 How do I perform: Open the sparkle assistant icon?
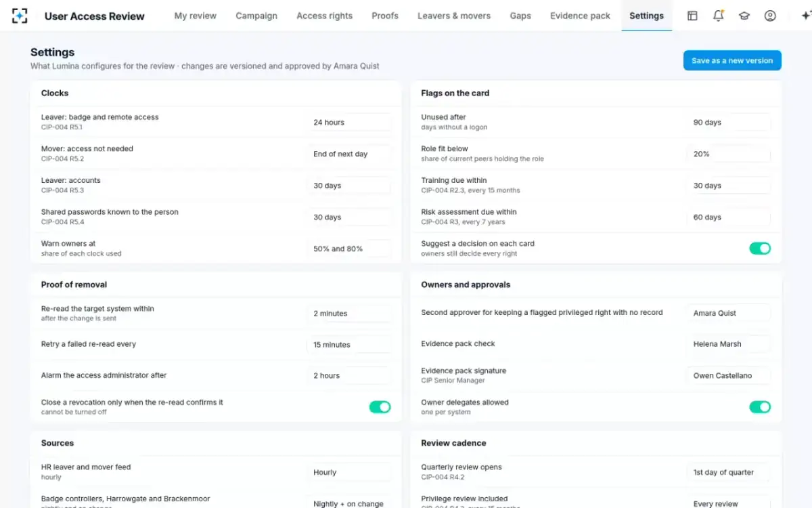coord(805,16)
